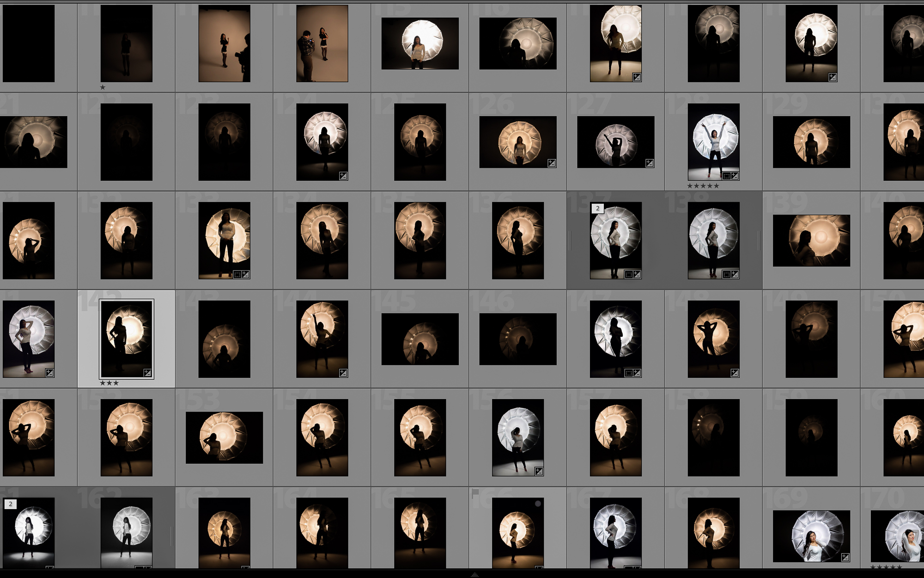Click develop adjustments badge on photo 117
Image resolution: width=924 pixels, height=578 pixels.
coord(637,77)
